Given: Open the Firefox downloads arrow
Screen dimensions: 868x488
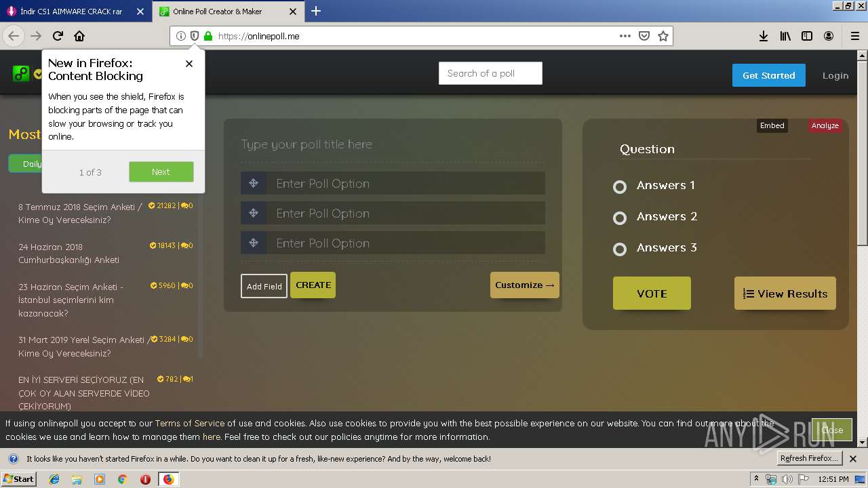Looking at the screenshot, I should pyautogui.click(x=764, y=36).
